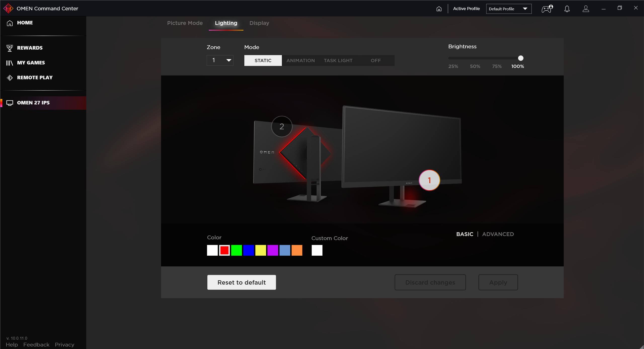This screenshot has width=644, height=349.
Task: Open the Display tab
Action: click(259, 23)
